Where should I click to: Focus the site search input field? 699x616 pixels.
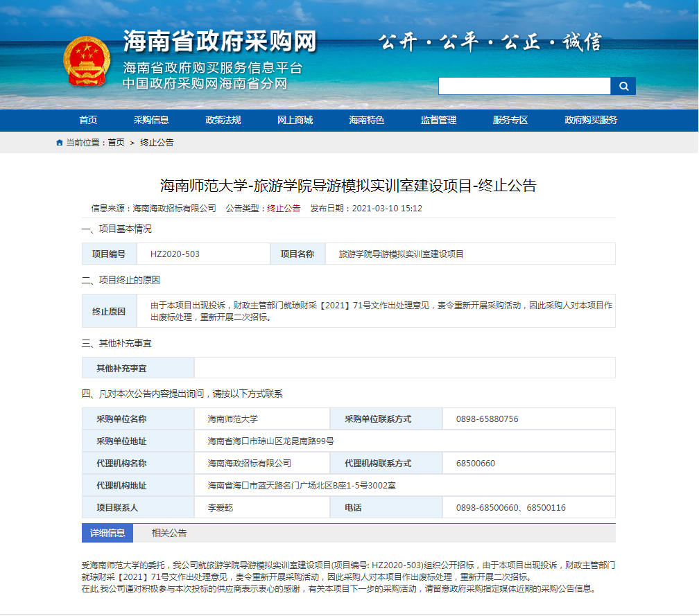click(x=524, y=86)
